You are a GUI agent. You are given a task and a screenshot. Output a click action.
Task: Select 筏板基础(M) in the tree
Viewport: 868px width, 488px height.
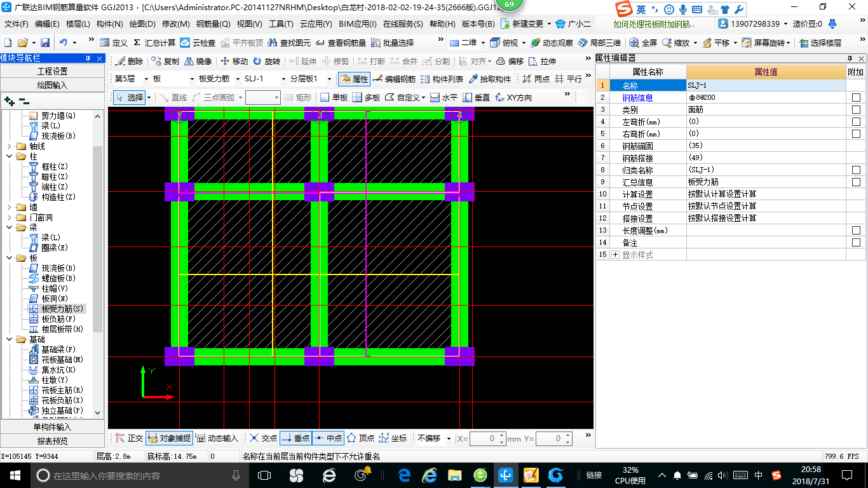62,360
